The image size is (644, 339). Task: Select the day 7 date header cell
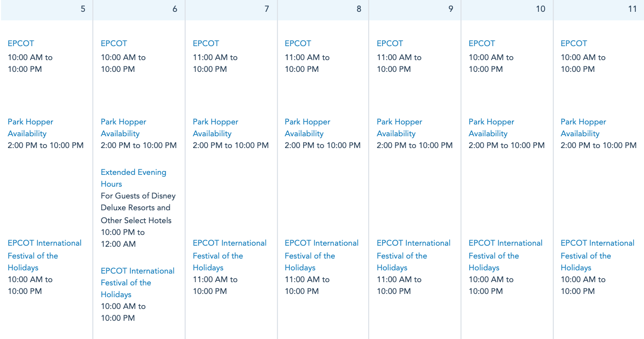tap(231, 10)
